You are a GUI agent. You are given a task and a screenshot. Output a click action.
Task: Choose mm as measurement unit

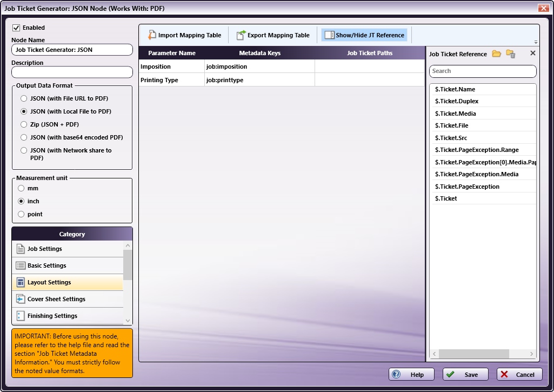pos(21,188)
